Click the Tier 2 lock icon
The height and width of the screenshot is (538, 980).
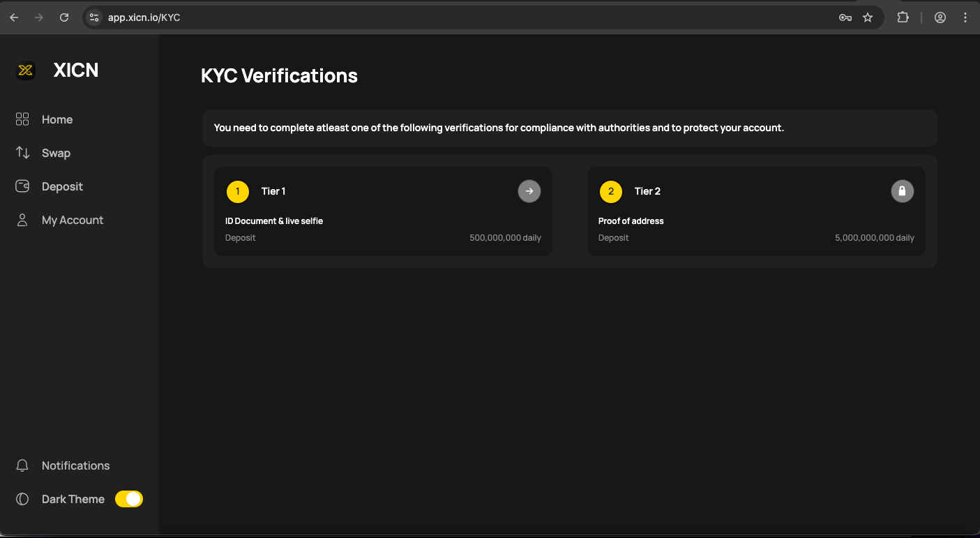[902, 191]
